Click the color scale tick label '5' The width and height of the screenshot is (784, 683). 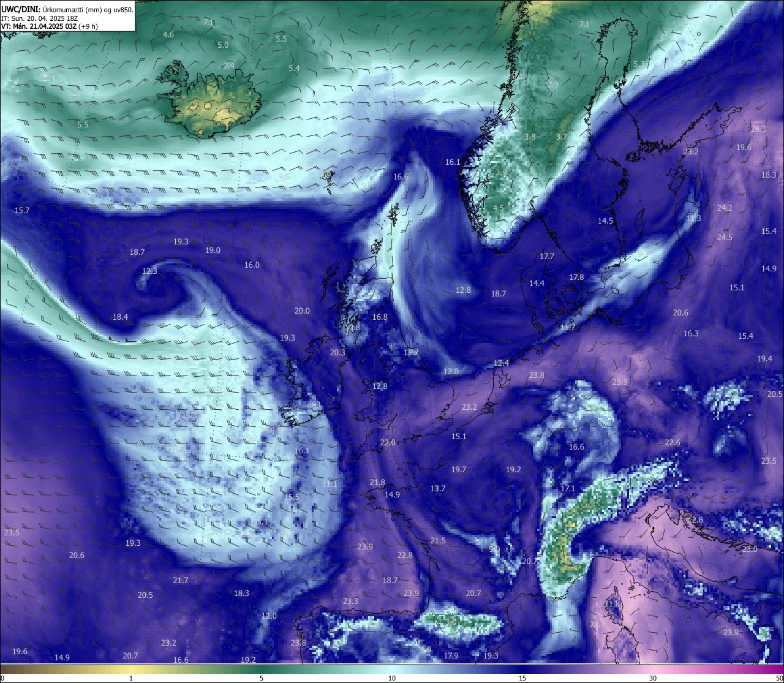[x=262, y=678]
